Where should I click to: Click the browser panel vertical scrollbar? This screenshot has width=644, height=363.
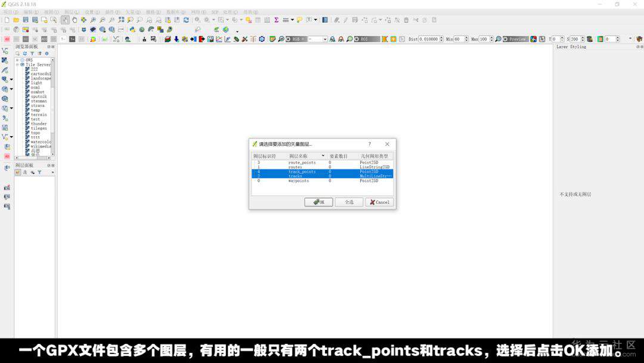(x=52, y=107)
